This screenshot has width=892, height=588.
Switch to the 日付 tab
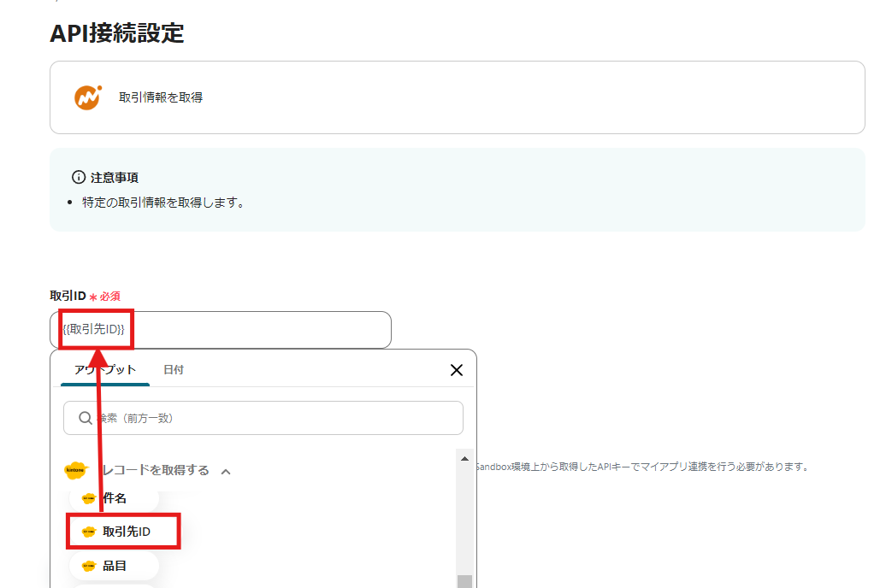click(174, 369)
